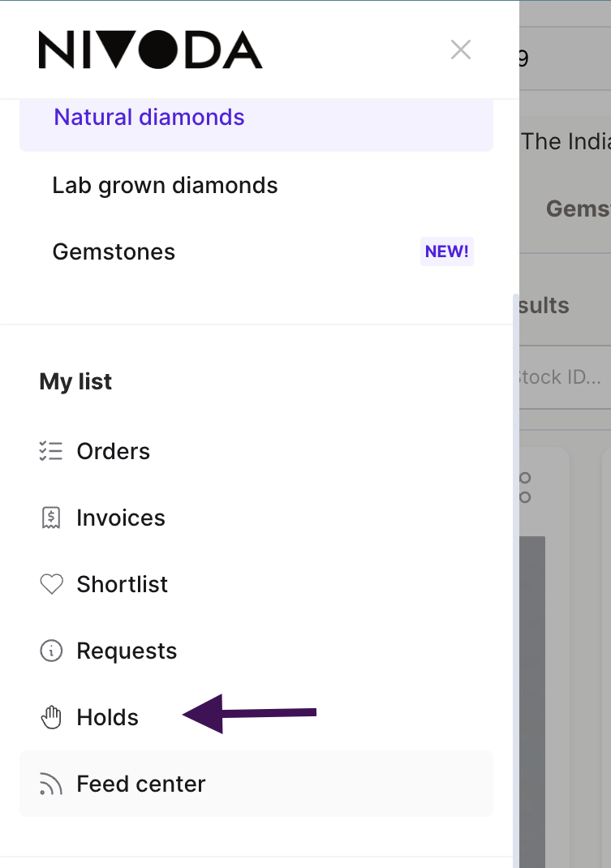Open Natural diamonds menu item
This screenshot has width=611, height=868.
click(256, 118)
